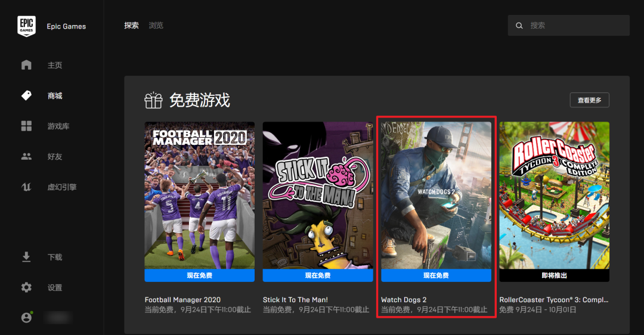
Task: Open the Unreal Engine icon
Action: pyautogui.click(x=26, y=187)
